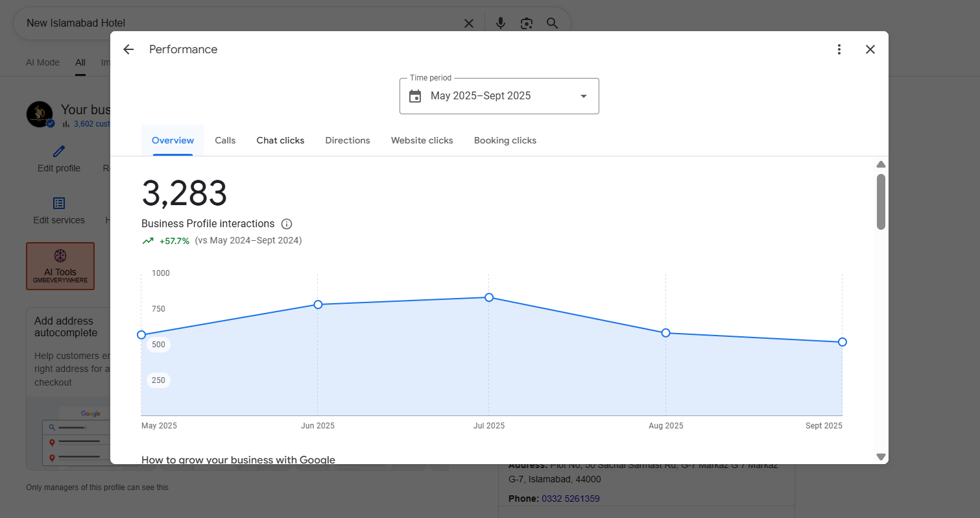Click the back arrow in Performance header
The image size is (980, 518).
[128, 49]
